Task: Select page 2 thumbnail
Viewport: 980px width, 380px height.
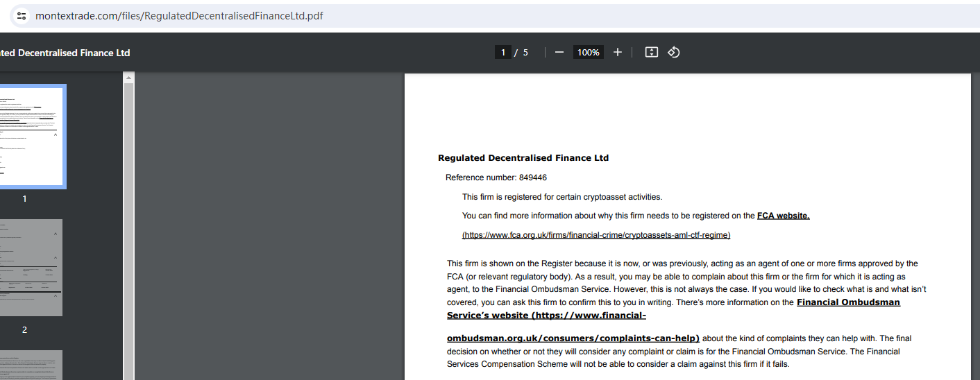Action: click(31, 268)
